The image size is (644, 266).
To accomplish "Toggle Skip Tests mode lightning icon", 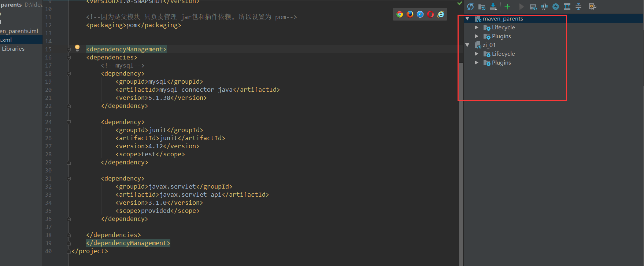I will [556, 7].
